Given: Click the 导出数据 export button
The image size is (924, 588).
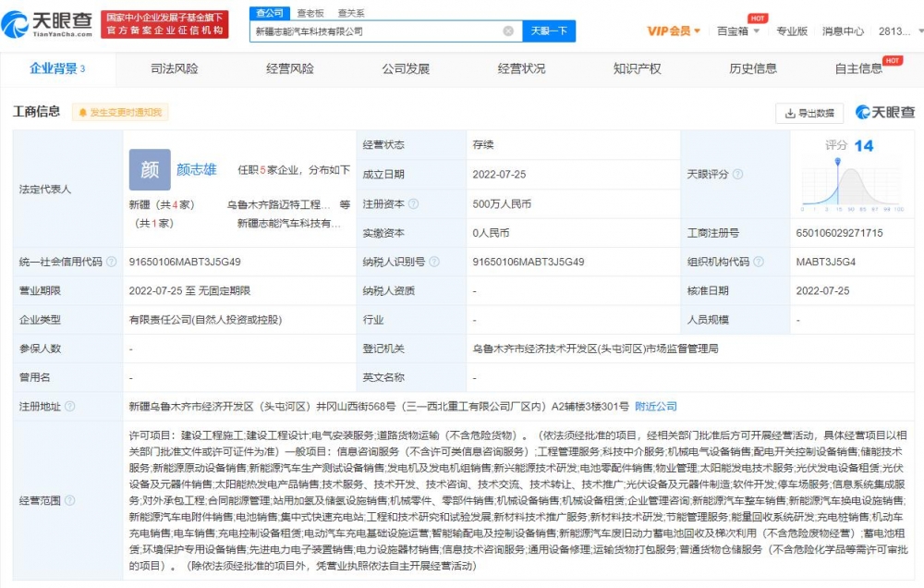Looking at the screenshot, I should coord(809,114).
